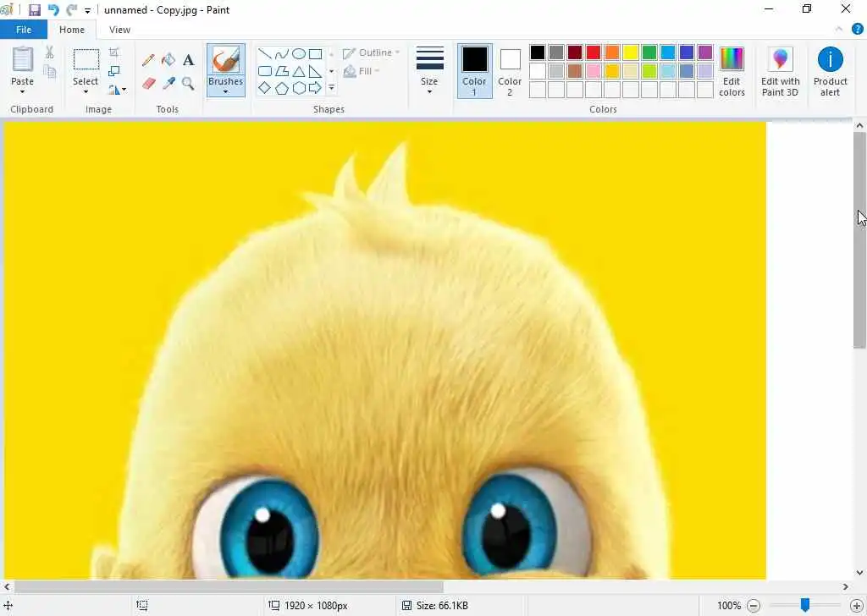The width and height of the screenshot is (867, 616).
Task: Switch to the View tab
Action: 119,30
